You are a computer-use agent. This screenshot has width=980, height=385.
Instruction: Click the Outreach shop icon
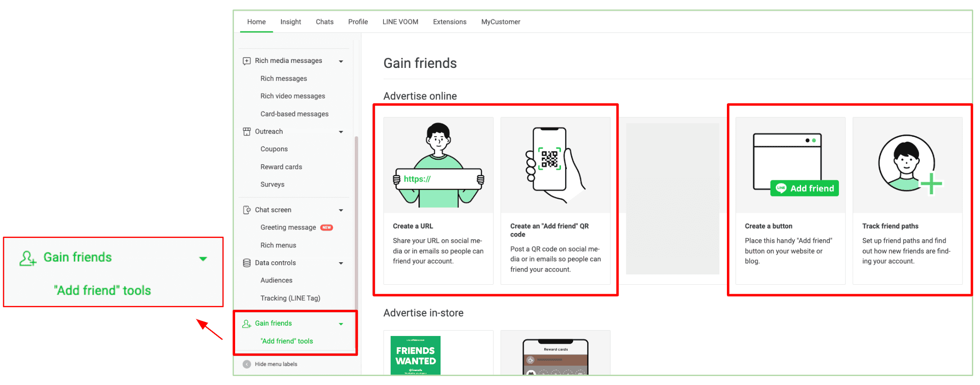click(247, 131)
